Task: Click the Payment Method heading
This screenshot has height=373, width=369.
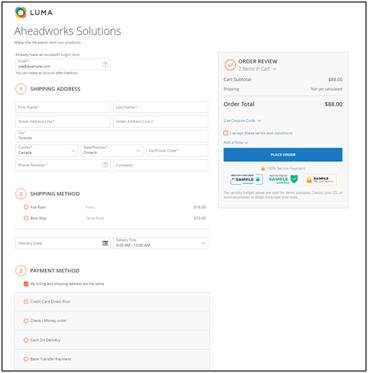Action: coord(55,271)
